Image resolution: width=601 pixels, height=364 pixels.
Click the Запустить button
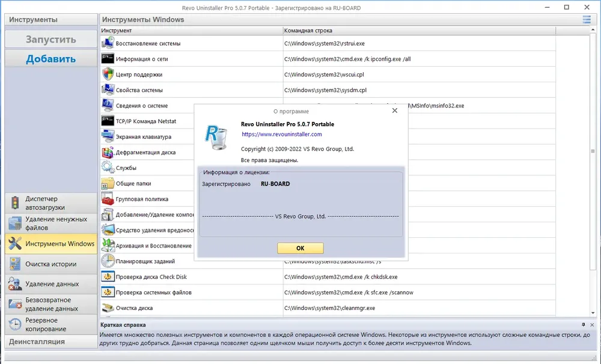(x=51, y=39)
